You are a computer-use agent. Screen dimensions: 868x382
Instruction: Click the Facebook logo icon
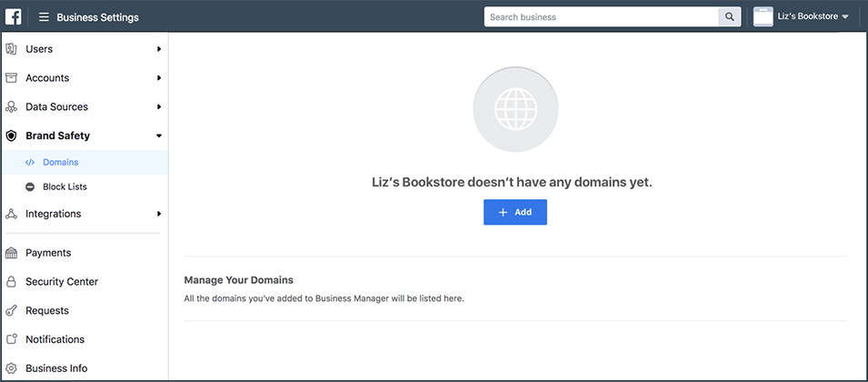pyautogui.click(x=14, y=16)
